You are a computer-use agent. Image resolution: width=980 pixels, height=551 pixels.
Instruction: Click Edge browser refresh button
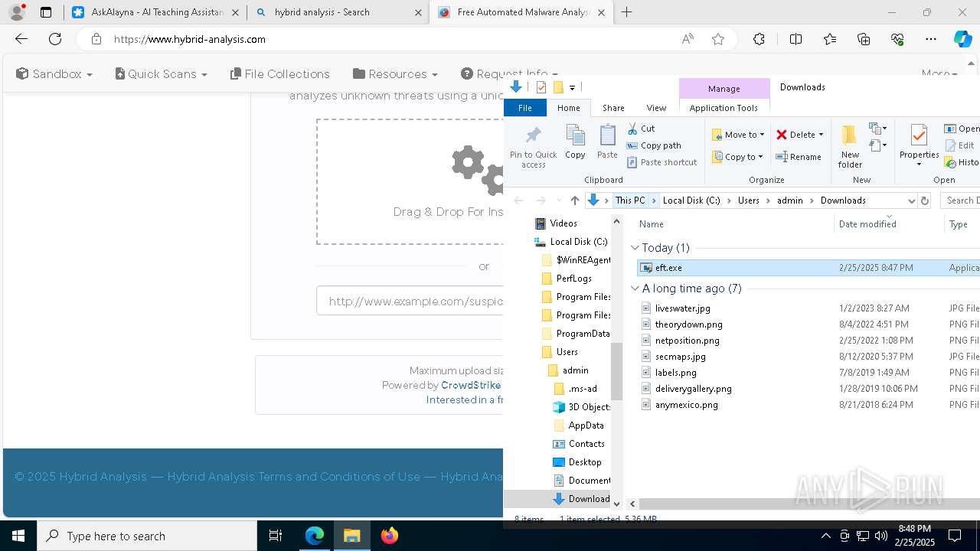55,39
